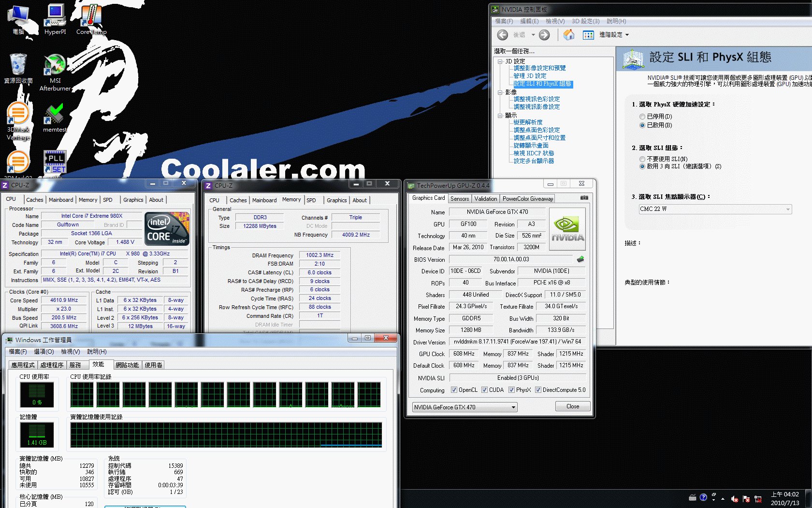Open the 進階設定 view dropdown
Screen dimensions: 812x508
[614, 35]
